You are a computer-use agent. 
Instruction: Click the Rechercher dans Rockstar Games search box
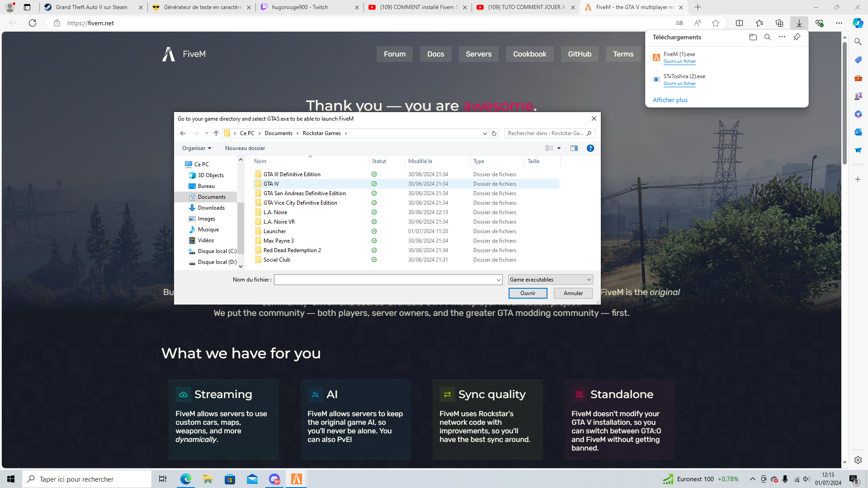[x=549, y=133]
